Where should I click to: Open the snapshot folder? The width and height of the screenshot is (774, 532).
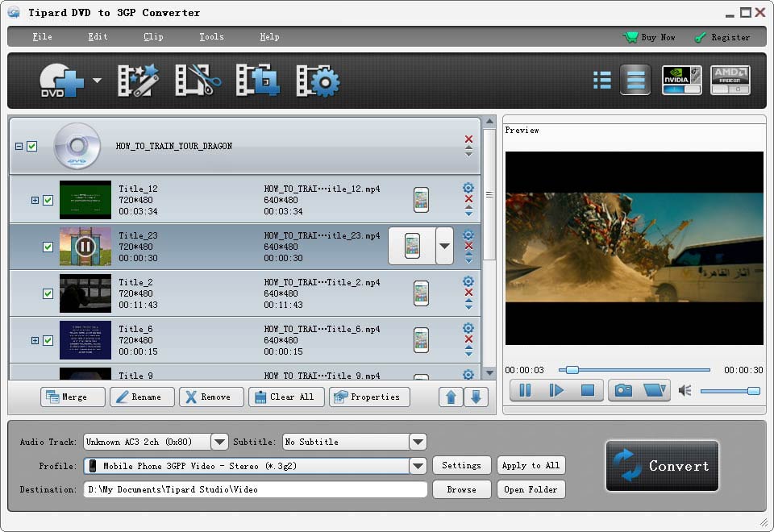[655, 390]
